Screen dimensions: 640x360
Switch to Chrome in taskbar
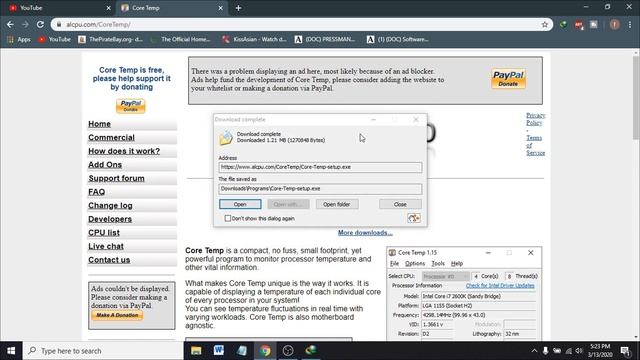pos(265,351)
